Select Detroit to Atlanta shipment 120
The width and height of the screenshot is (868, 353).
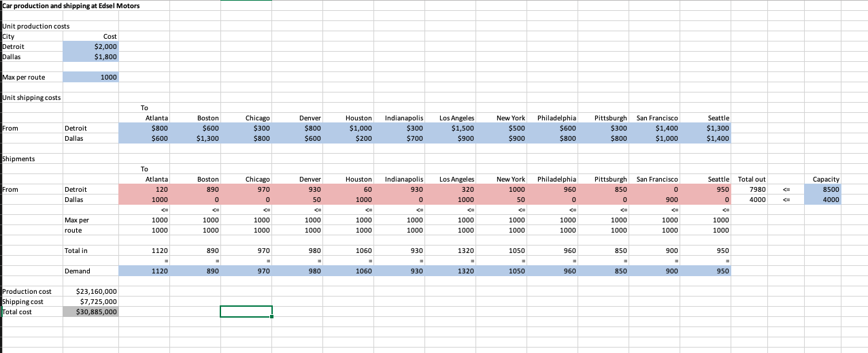(144, 189)
